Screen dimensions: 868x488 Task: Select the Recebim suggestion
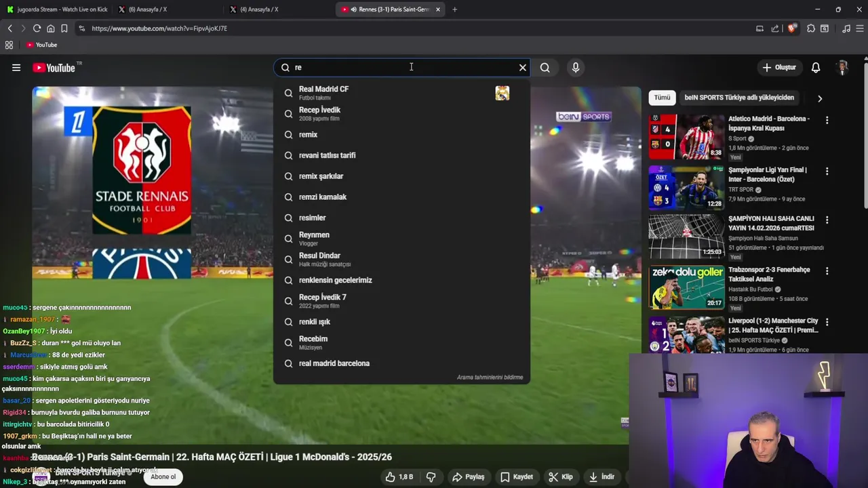pyautogui.click(x=401, y=342)
